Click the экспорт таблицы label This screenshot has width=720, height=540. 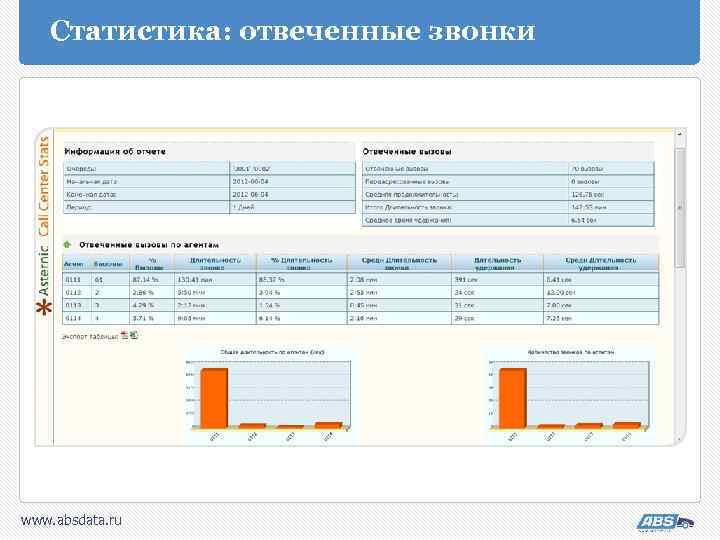[x=90, y=337]
